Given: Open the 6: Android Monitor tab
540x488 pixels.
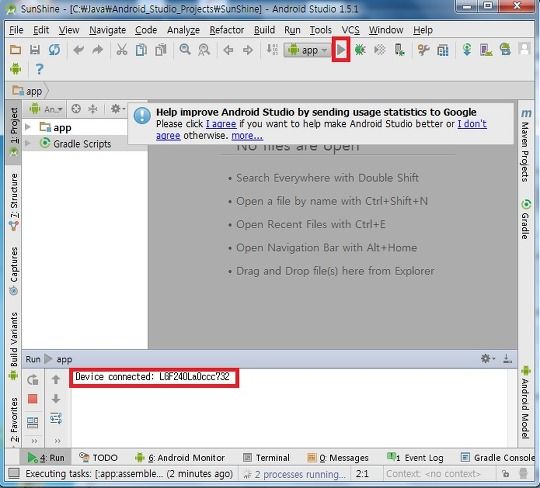Looking at the screenshot, I should 180,458.
